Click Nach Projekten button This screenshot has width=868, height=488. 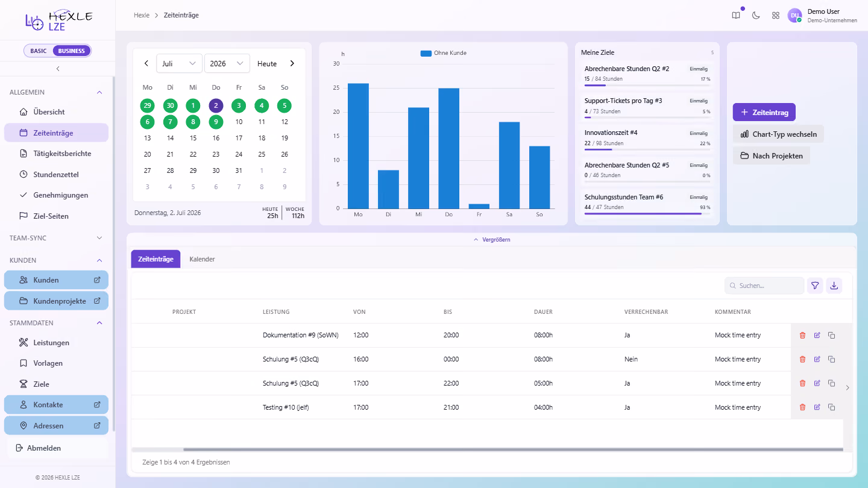point(772,155)
